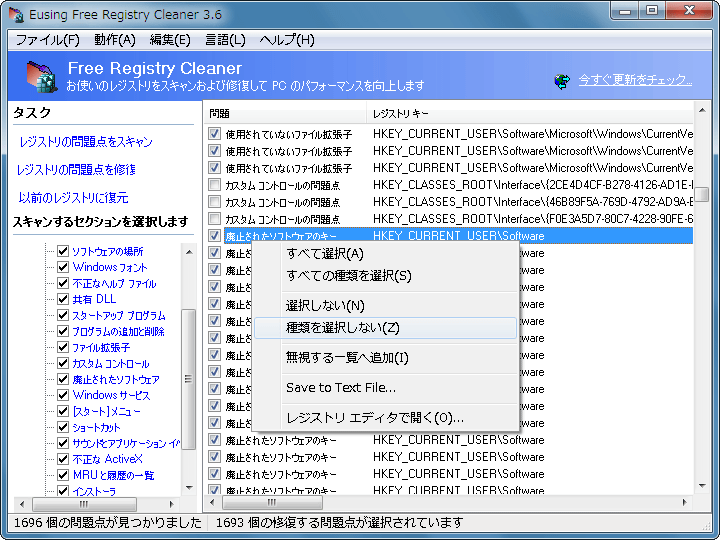Click the globe update icon
Image resolution: width=720 pixels, height=540 pixels.
pyautogui.click(x=562, y=81)
